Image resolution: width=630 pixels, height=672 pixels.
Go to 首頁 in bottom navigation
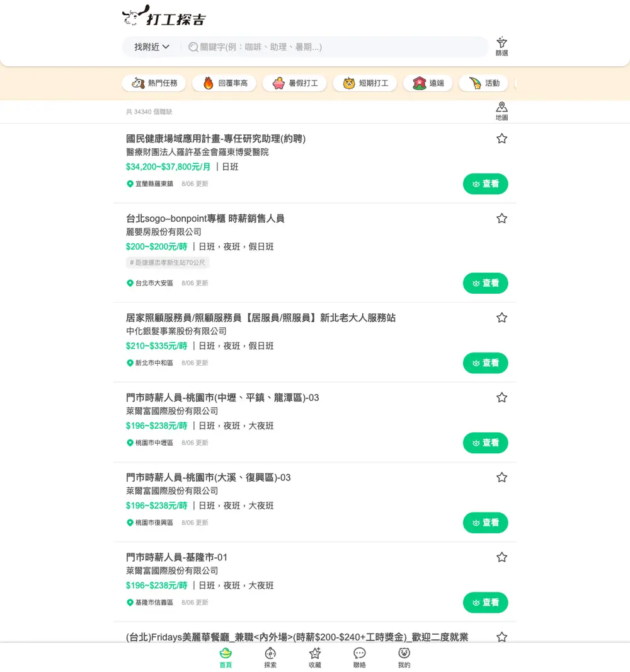tap(226, 658)
